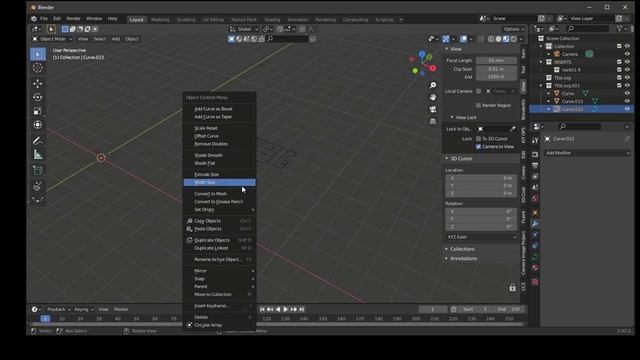640x360 pixels.
Task: Open the Options dropdown in viewport header
Action: coord(513,29)
